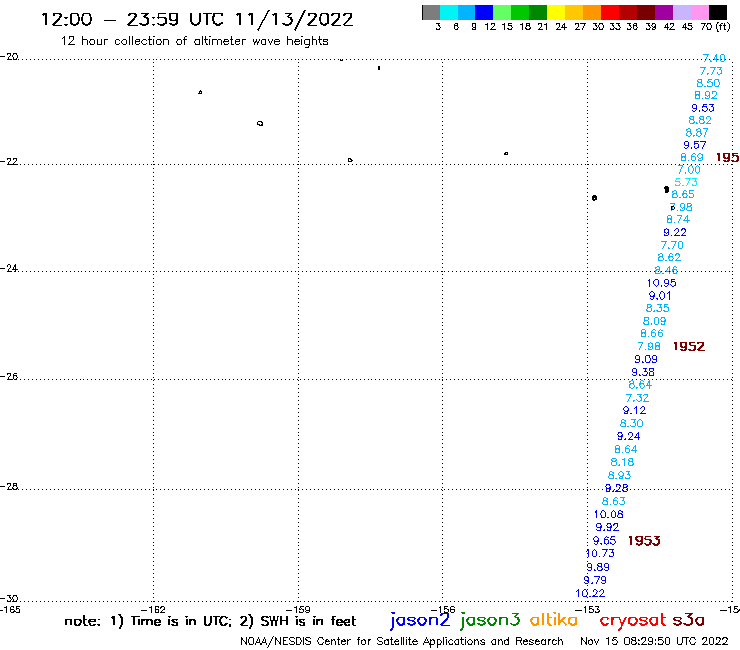This screenshot has width=740, height=650.
Task: Click the subtitle '12 hour collection of altimeter wave heights'
Action: click(194, 41)
